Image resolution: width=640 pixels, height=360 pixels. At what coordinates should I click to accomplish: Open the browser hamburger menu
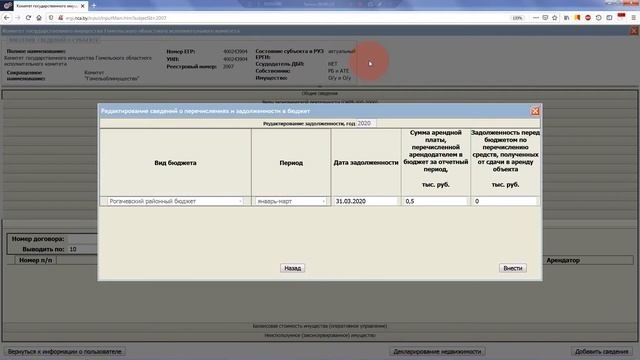pyautogui.click(x=633, y=18)
